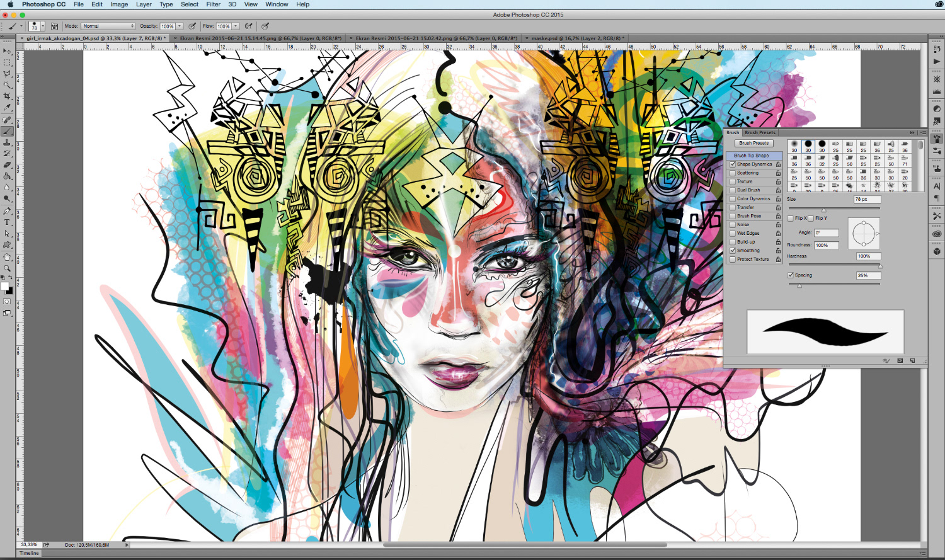Open the Filter menu
This screenshot has width=945, height=560.
(x=214, y=4)
